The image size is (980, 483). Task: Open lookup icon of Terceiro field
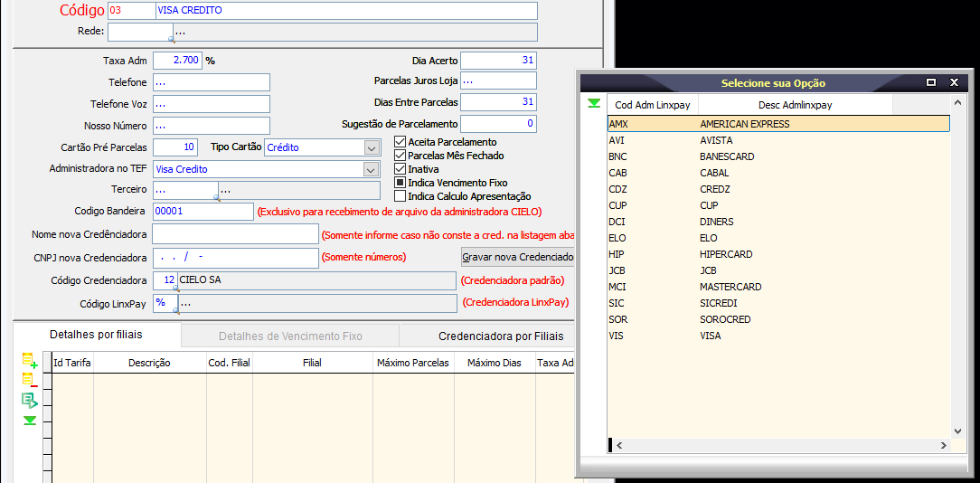pos(217,198)
